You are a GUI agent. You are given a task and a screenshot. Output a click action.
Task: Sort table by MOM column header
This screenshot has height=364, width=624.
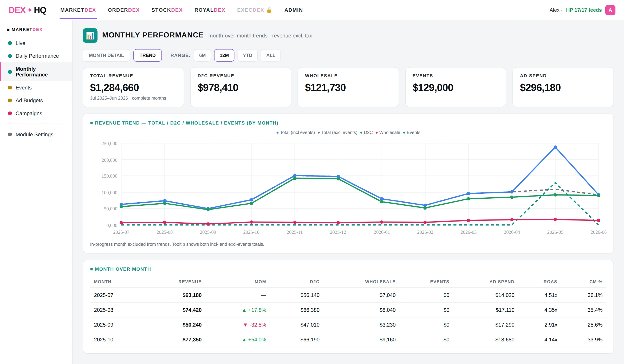[260, 282]
